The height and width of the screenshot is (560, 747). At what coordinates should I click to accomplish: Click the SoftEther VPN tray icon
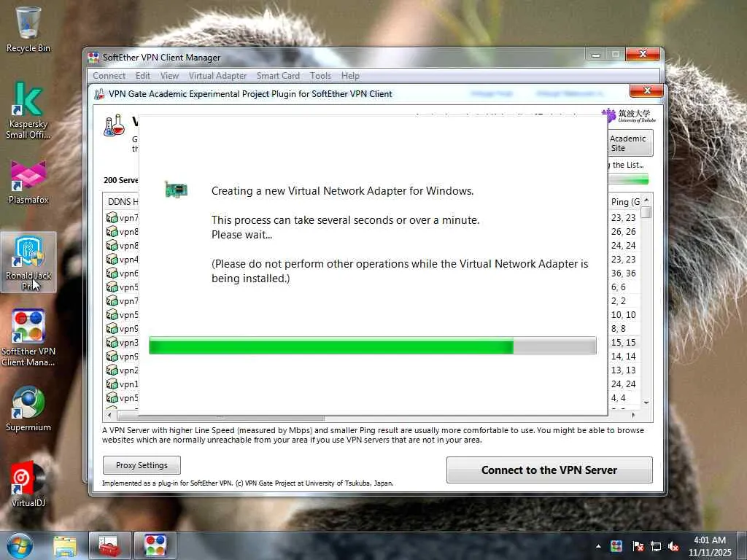(616, 546)
